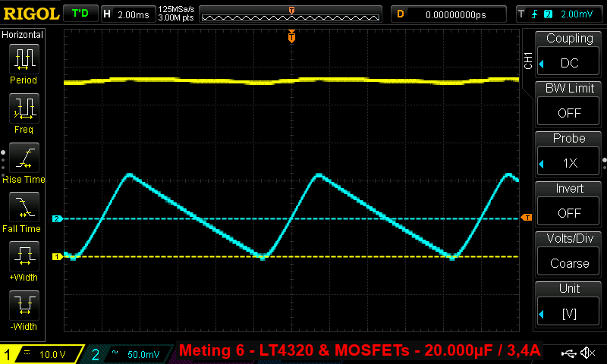Image resolution: width=607 pixels, height=364 pixels.
Task: Select the Freq measurement icon
Action: (24, 108)
